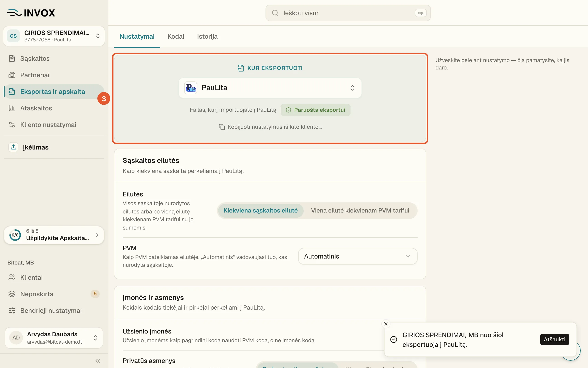
Task: Open Įkėlimas upload page
Action: (54, 147)
